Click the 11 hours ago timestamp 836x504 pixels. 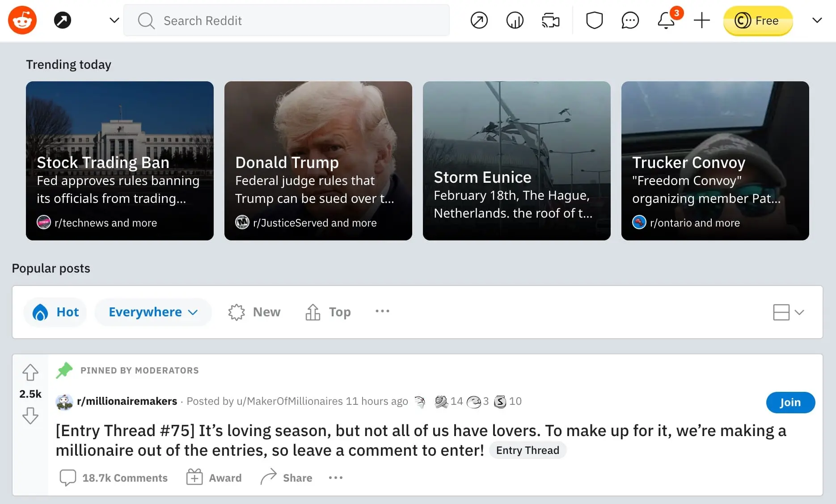coord(377,401)
